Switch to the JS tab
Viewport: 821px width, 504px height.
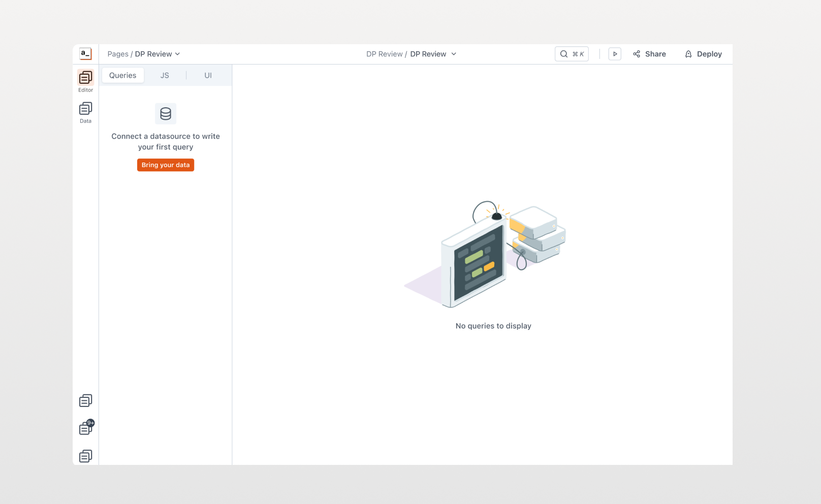(x=165, y=75)
